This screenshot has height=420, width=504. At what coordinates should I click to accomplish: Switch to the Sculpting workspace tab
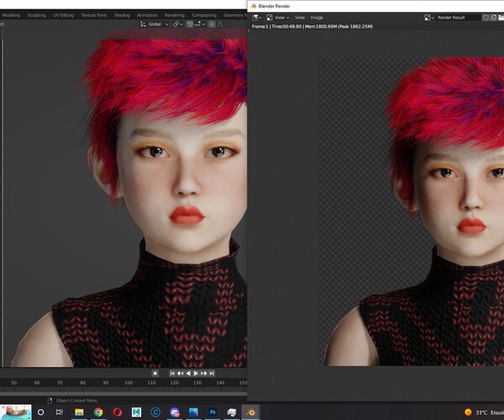(37, 15)
